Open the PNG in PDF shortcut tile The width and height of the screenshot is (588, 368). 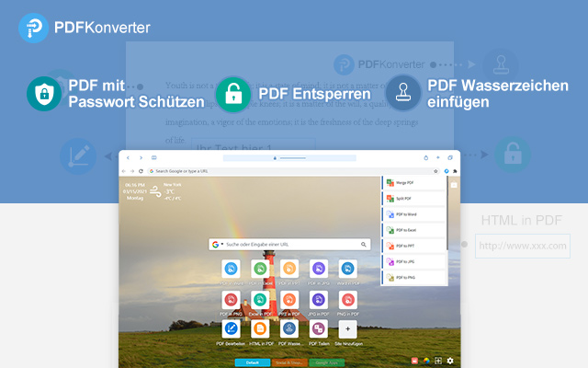347,300
